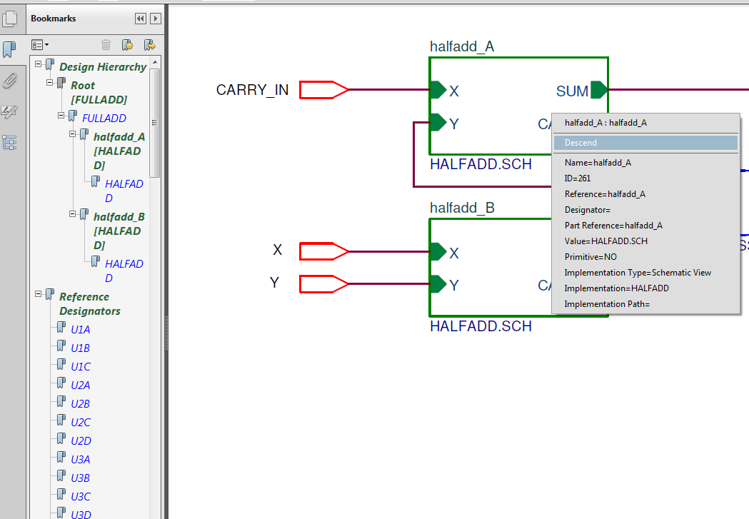
Task: Click the bookmarks pane scrollbar thumb
Action: point(154,123)
